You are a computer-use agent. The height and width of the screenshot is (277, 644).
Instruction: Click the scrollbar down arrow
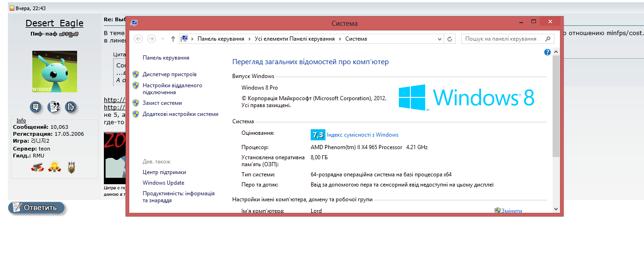coord(556,209)
